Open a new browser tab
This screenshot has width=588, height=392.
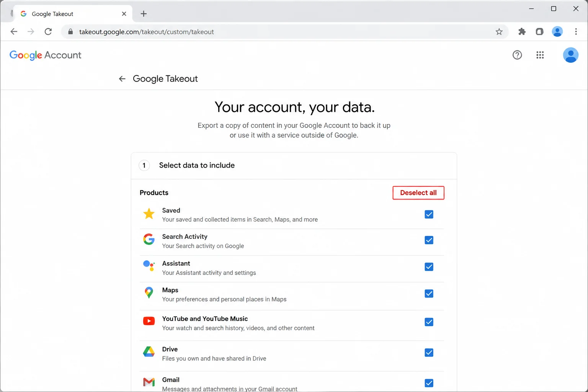[x=144, y=14]
